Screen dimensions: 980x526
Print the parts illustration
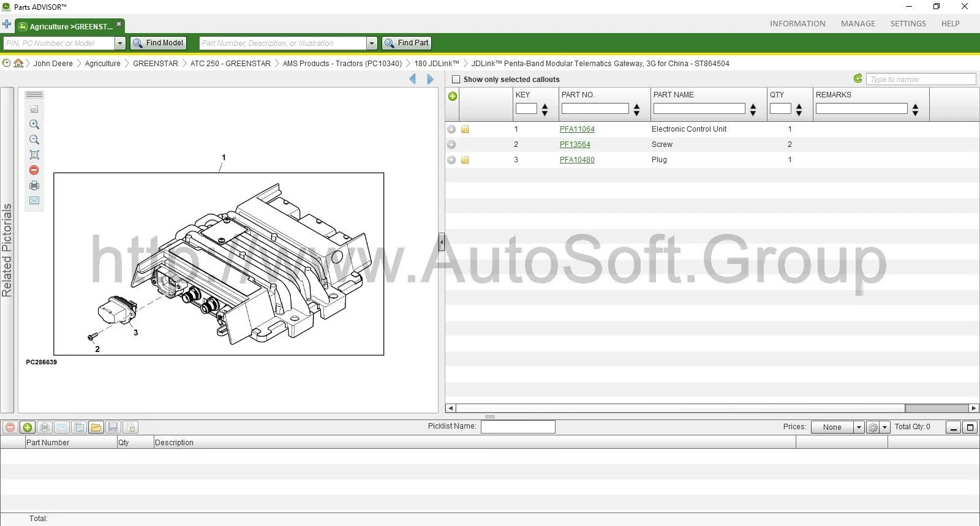[x=34, y=186]
